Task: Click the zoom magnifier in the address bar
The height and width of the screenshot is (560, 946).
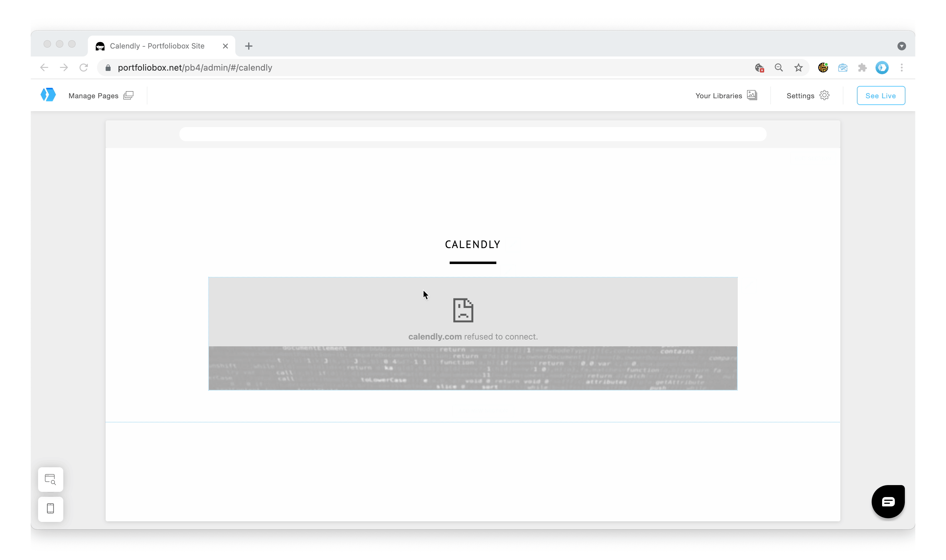Action: coord(779,68)
